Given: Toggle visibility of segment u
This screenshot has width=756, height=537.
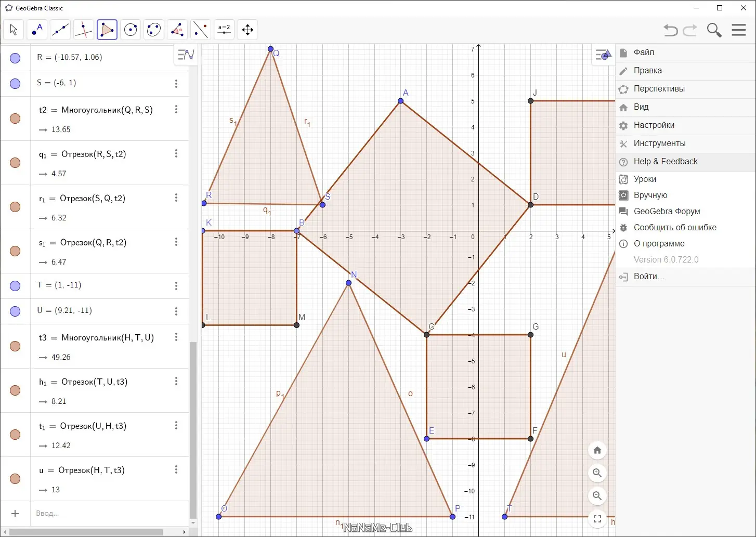Looking at the screenshot, I should coord(15,479).
